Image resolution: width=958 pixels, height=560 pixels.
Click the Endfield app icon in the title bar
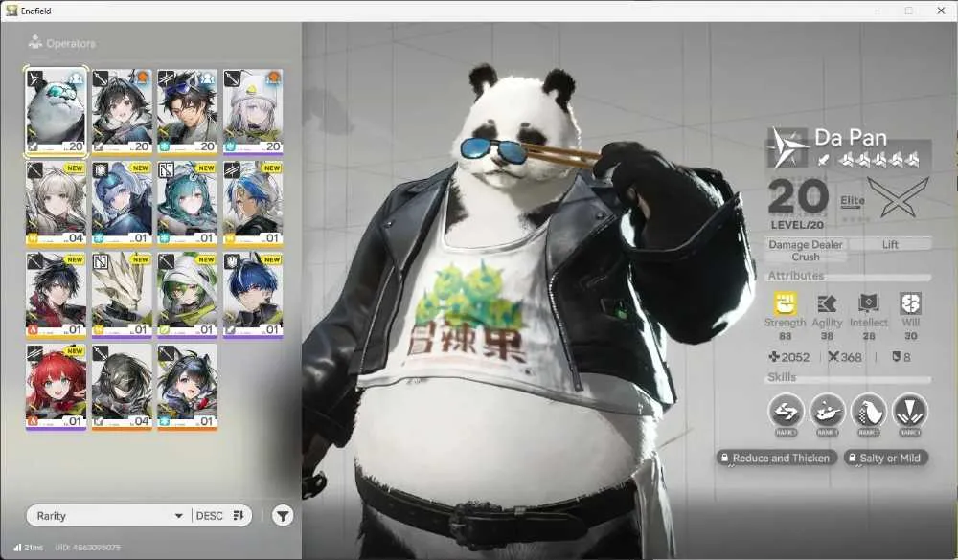coord(11,11)
